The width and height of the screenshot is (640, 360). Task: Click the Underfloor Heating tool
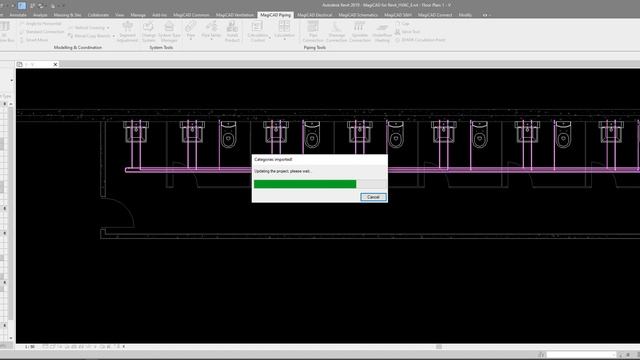coord(382,32)
